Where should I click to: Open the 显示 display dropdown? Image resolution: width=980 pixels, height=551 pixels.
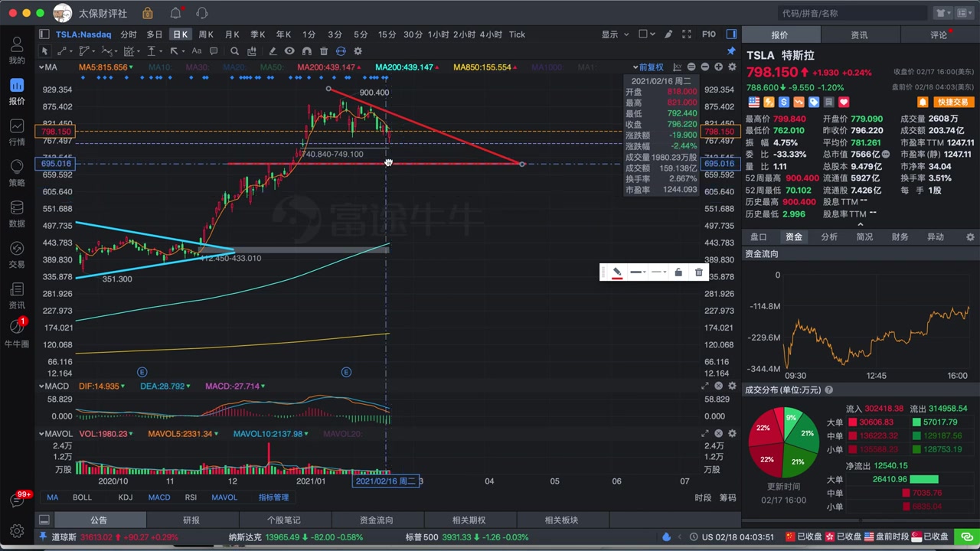(615, 34)
